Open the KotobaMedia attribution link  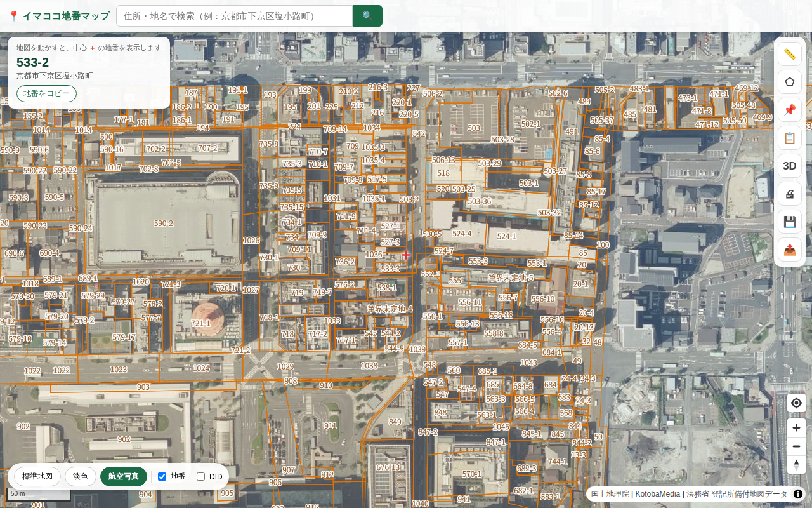pyautogui.click(x=658, y=494)
